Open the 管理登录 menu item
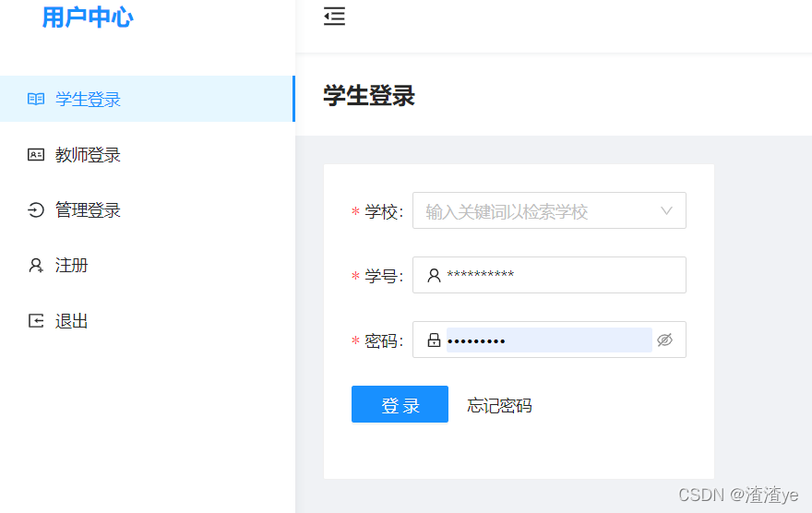 point(147,210)
